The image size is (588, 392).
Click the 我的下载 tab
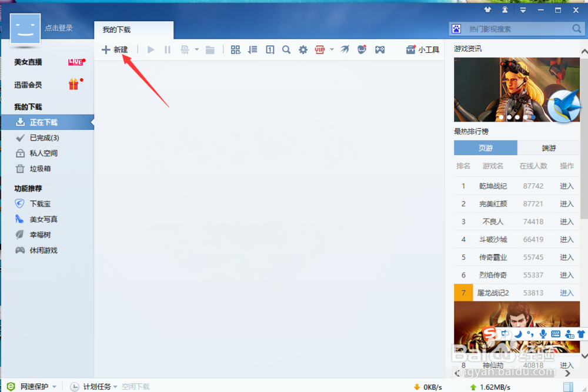(133, 29)
